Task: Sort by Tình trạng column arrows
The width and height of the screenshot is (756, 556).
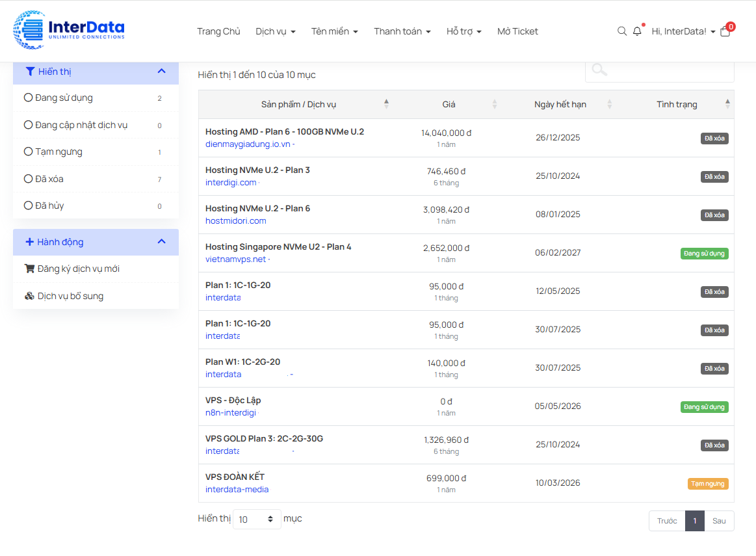Action: (x=727, y=103)
